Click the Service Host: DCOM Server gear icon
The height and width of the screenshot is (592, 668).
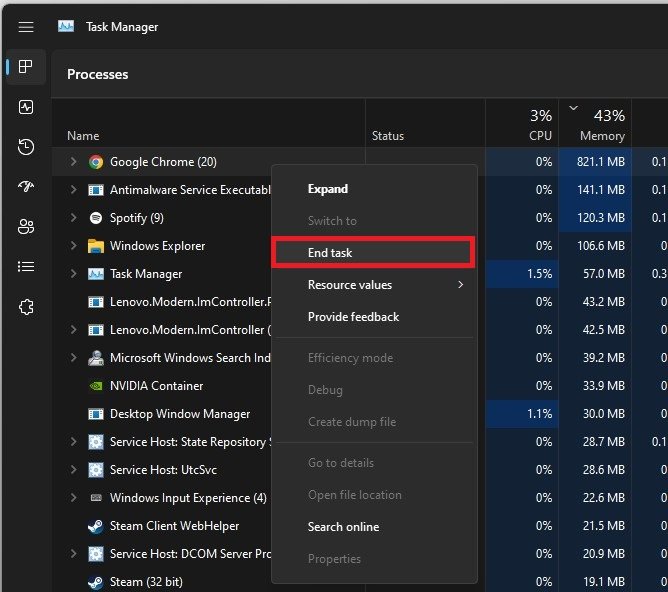pyautogui.click(x=96, y=554)
